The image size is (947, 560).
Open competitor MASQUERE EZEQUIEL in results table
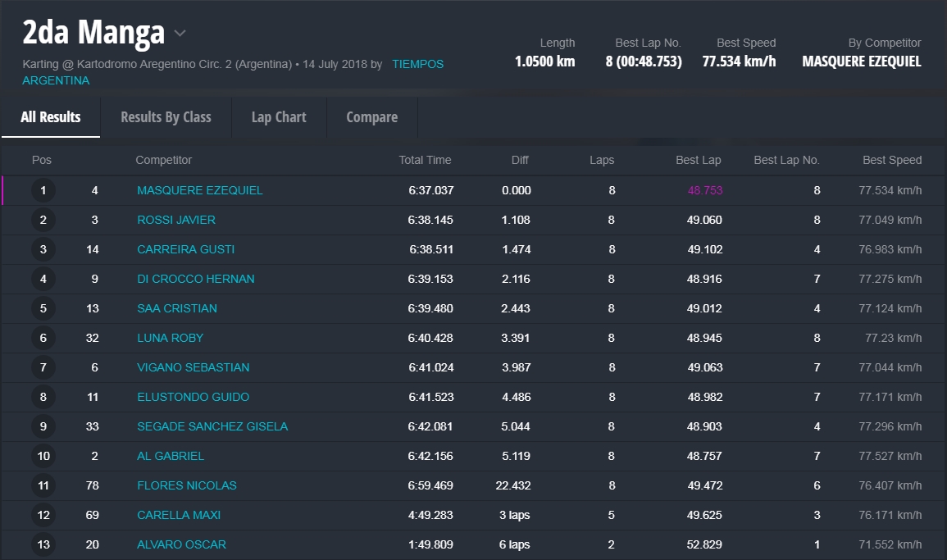pyautogui.click(x=199, y=190)
